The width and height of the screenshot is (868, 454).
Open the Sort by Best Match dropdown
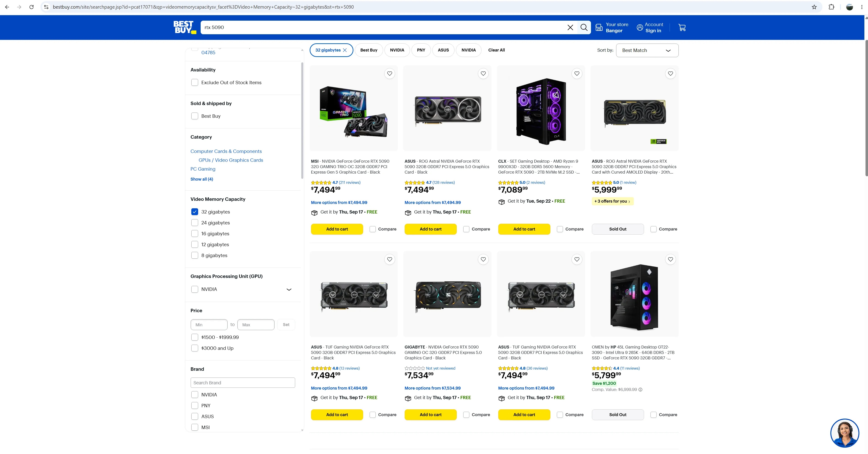tap(647, 50)
